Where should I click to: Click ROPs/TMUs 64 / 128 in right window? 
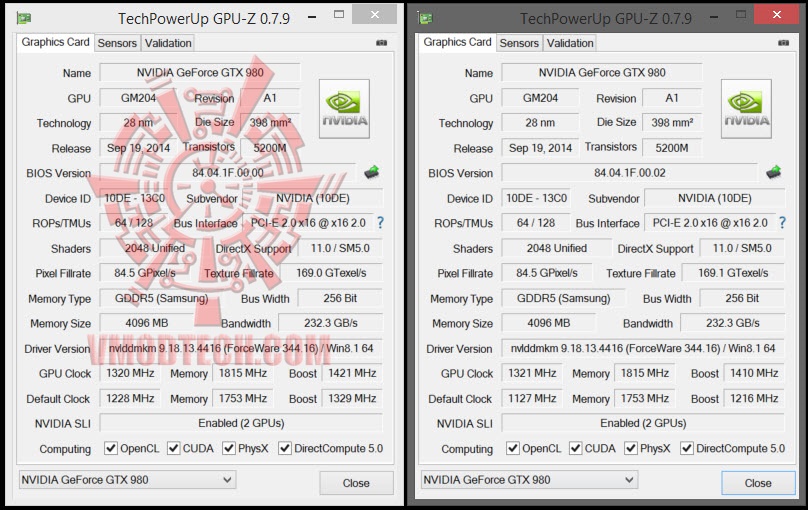pos(536,223)
